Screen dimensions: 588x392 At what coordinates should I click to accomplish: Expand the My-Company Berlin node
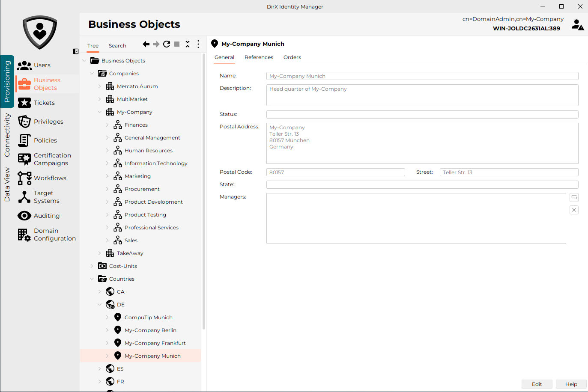click(107, 330)
